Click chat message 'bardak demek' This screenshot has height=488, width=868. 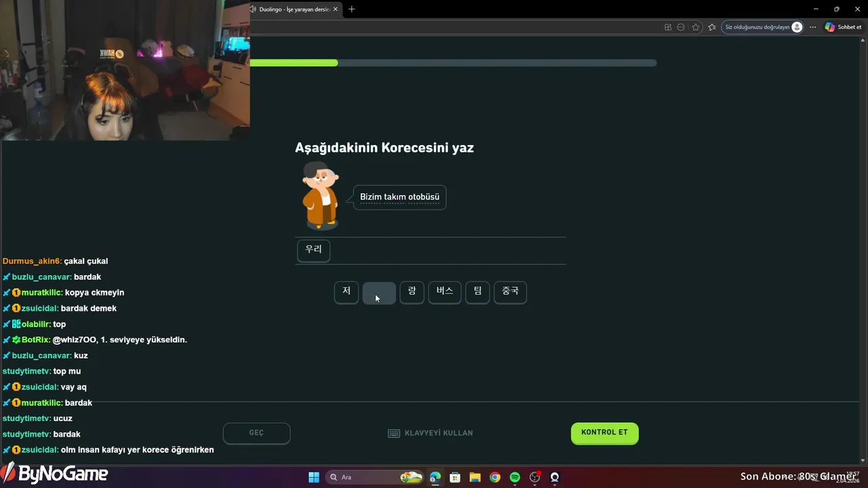pyautogui.click(x=89, y=308)
